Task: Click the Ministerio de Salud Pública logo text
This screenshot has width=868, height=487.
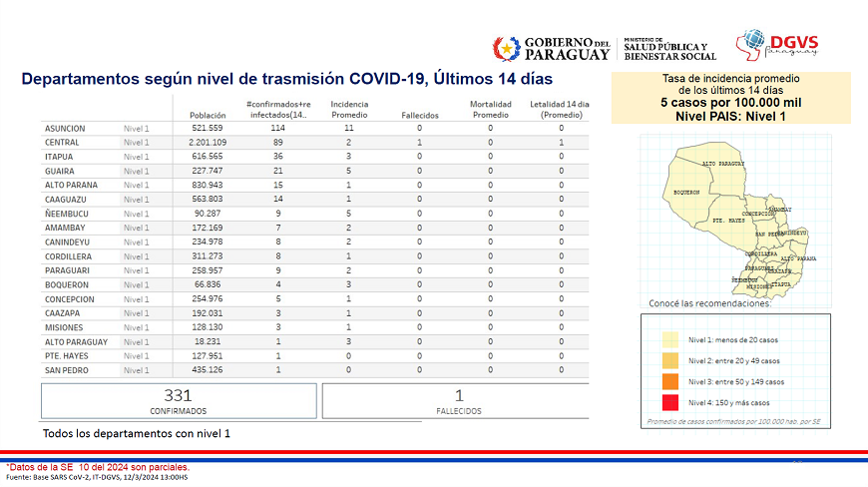Action: click(669, 48)
